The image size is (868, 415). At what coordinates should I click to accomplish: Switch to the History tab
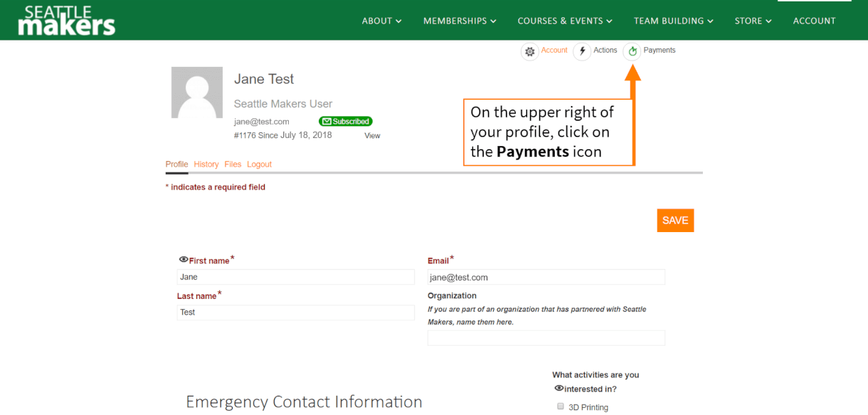click(206, 164)
